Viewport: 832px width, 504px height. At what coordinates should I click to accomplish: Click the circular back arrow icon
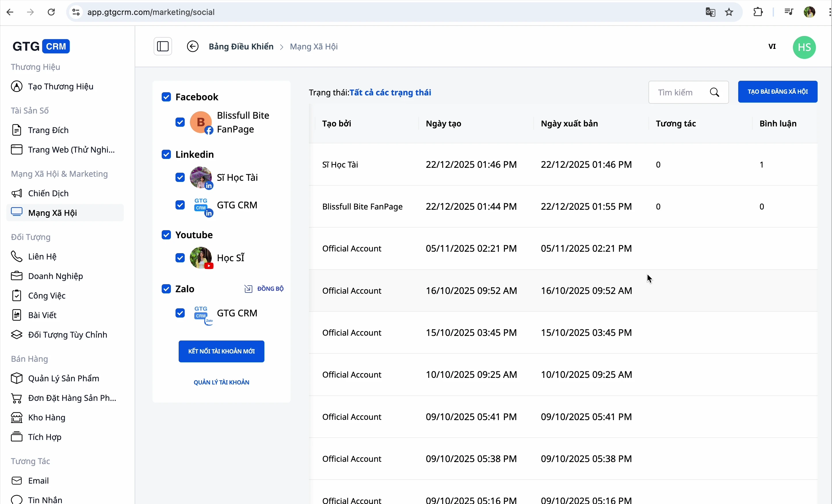(193, 47)
